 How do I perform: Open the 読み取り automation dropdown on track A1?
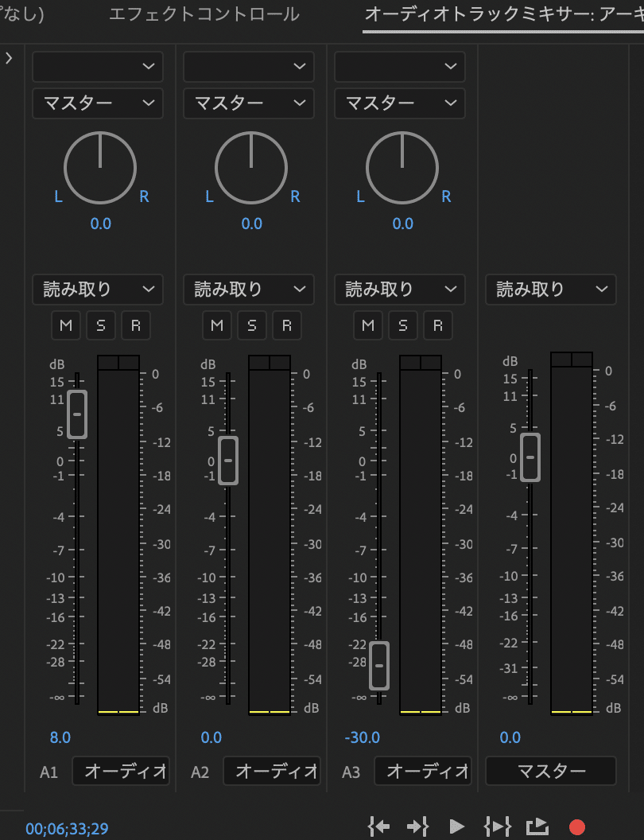click(x=97, y=290)
